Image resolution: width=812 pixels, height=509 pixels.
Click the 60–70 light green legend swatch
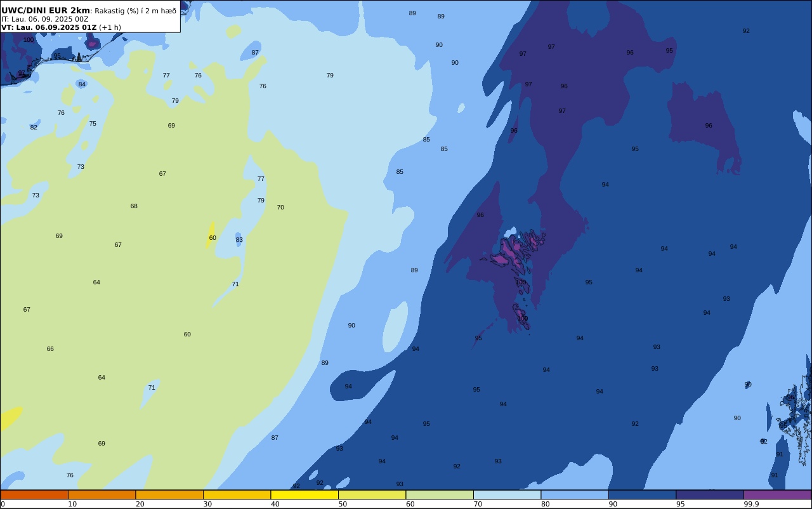(440, 494)
